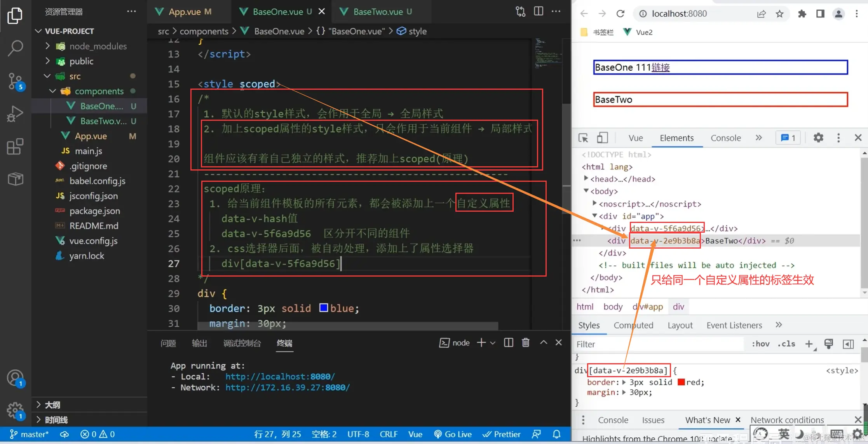Viewport: 868px width, 444px height.
Task: Click the red border color swatch
Action: tap(681, 382)
